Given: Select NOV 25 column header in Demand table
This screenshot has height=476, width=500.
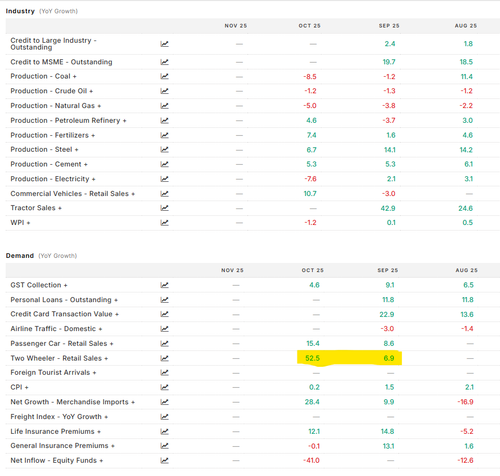Looking at the screenshot, I should click(x=232, y=270).
